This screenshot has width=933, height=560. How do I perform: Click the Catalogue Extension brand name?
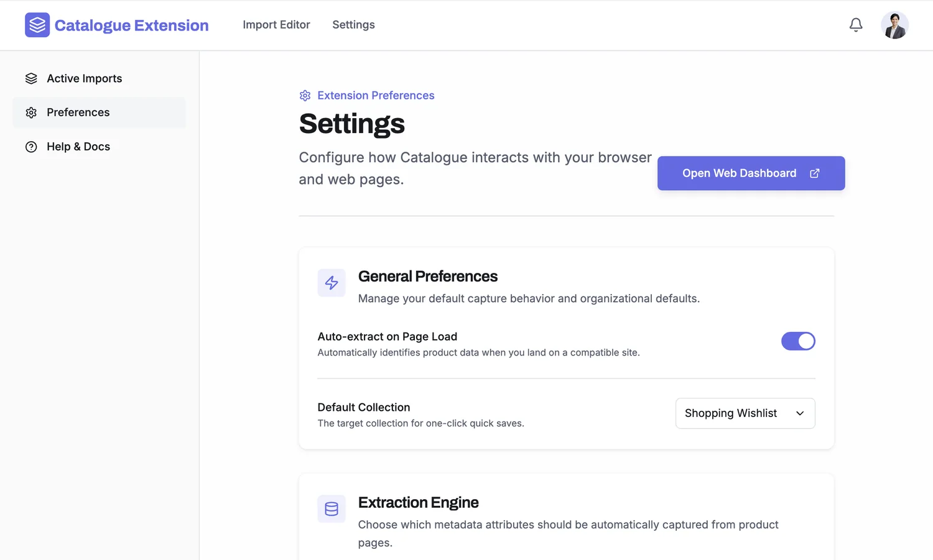click(131, 25)
